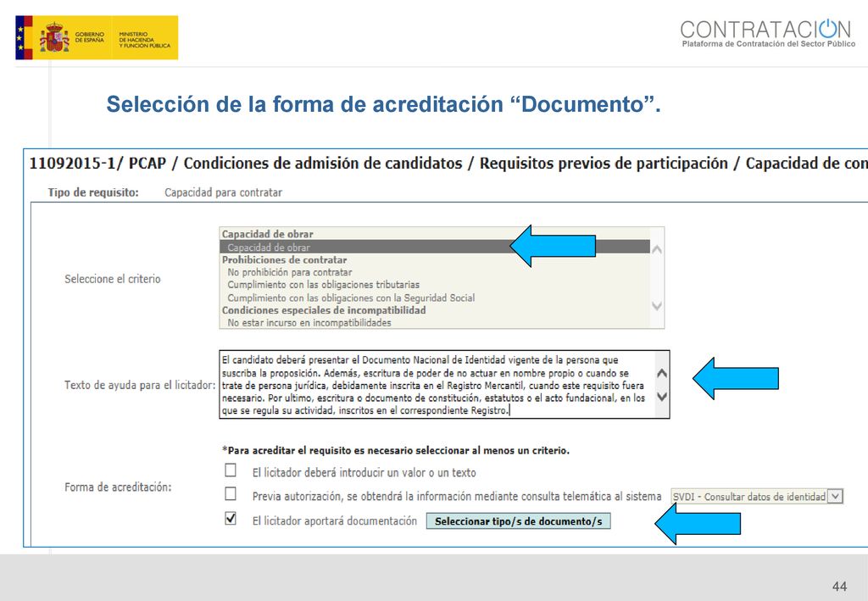Click the Gobierno de España logo

click(x=97, y=37)
